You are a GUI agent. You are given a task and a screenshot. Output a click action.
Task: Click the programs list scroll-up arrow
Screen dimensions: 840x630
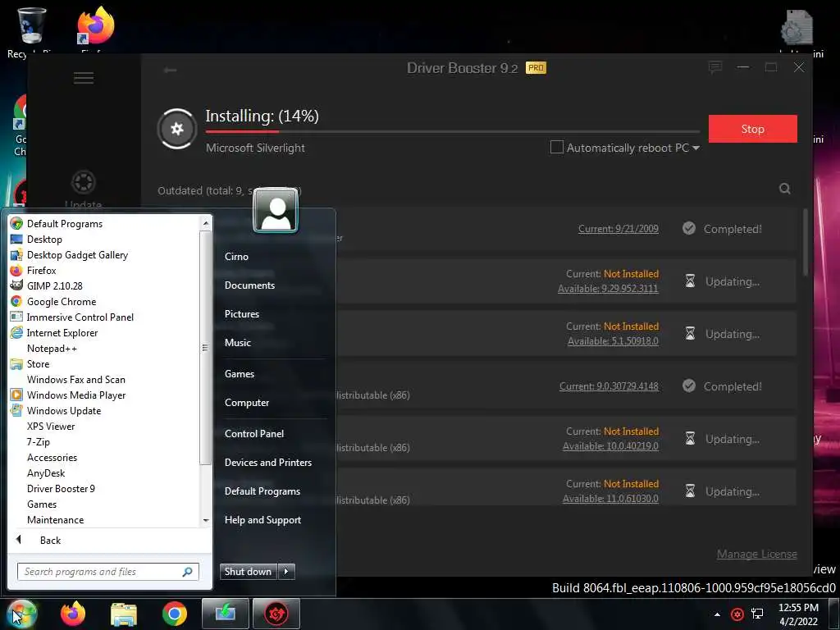click(x=206, y=223)
